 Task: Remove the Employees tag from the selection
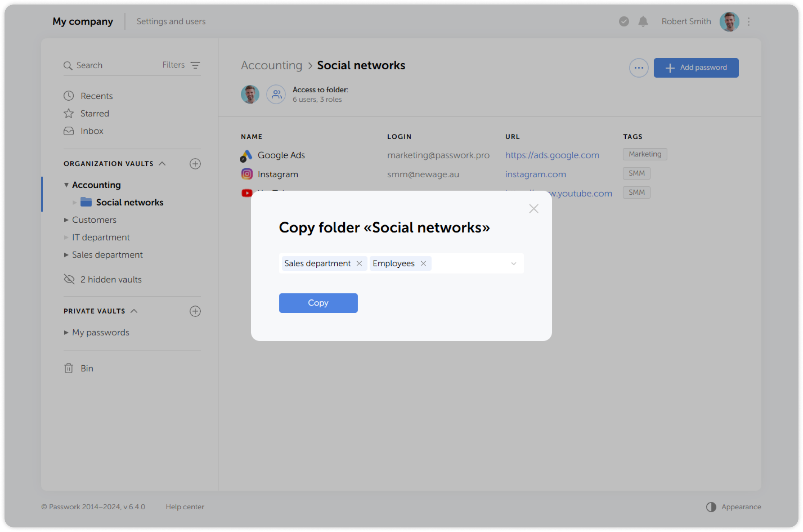tap(423, 263)
